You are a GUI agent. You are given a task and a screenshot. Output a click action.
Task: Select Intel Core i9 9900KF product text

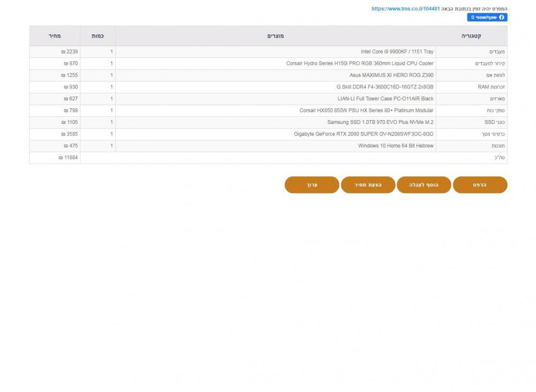pos(397,51)
